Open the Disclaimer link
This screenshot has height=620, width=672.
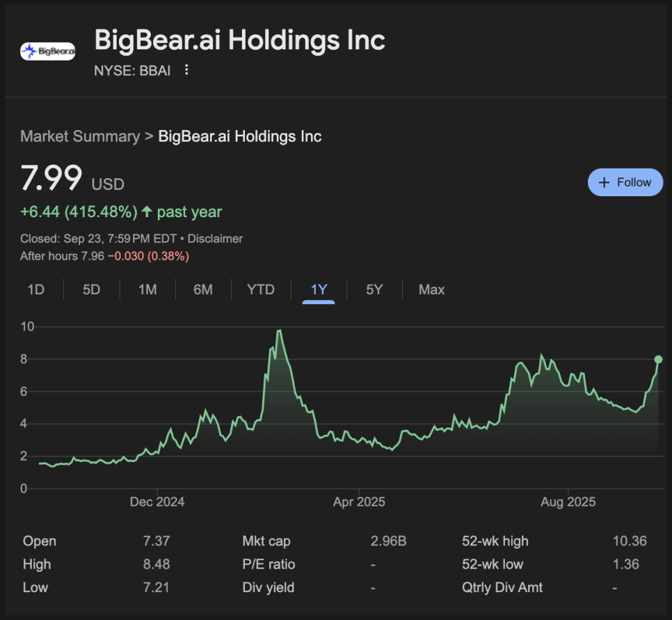[215, 239]
